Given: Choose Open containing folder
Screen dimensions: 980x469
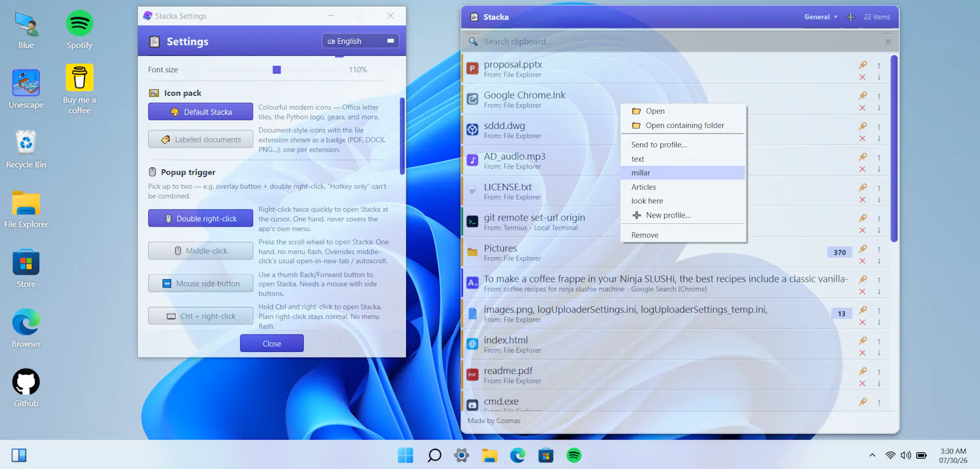Looking at the screenshot, I should (x=683, y=125).
